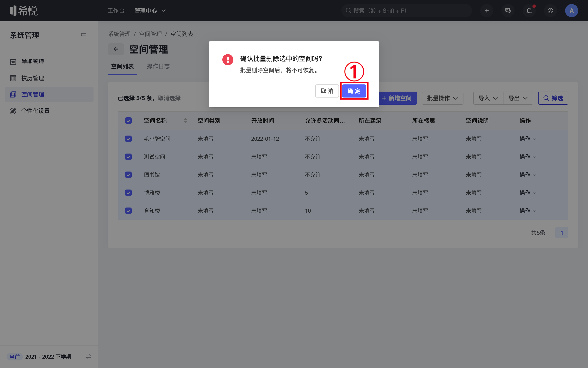Sort by 空间名称 column arrows
The width and height of the screenshot is (588, 368).
pyautogui.click(x=186, y=120)
